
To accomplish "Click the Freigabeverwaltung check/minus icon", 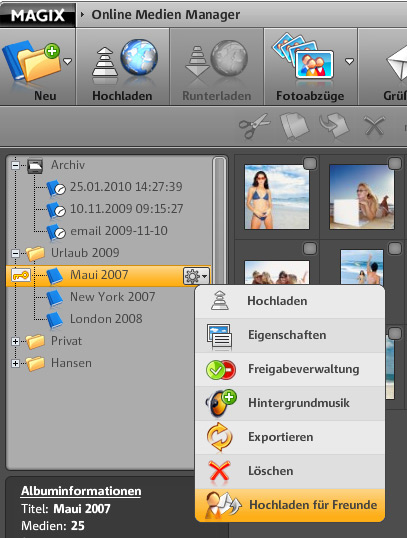I will (x=221, y=370).
